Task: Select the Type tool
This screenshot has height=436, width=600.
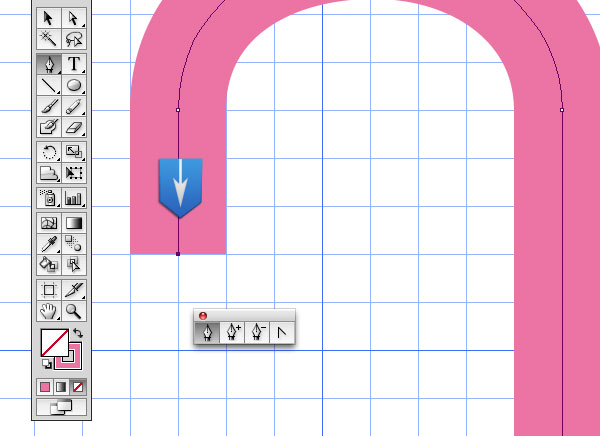Action: (74, 64)
